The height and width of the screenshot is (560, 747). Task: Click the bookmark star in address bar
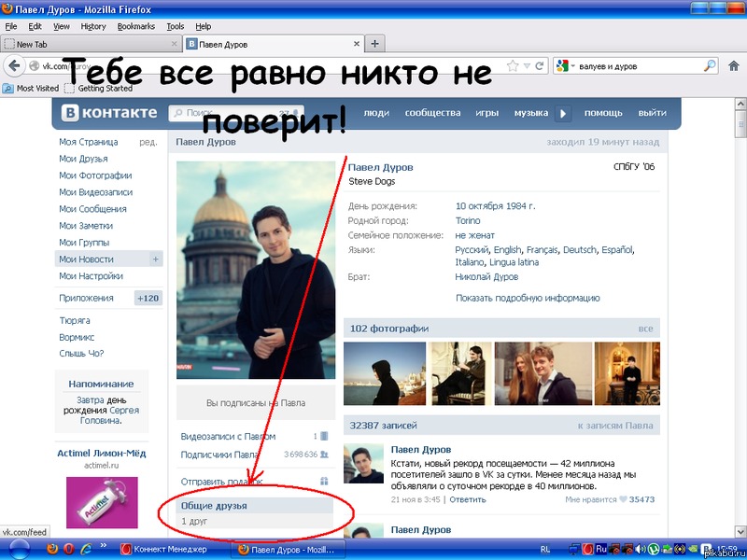click(x=512, y=66)
